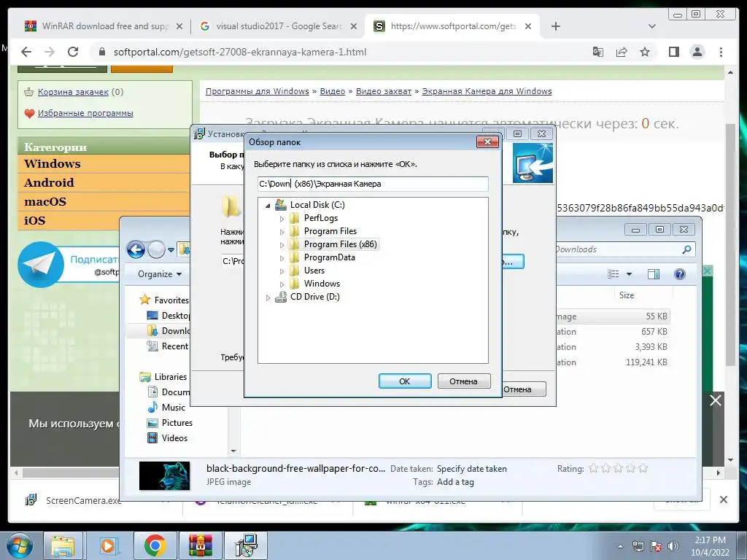Select Program Files (x86) folder
The image size is (747, 560).
pos(340,244)
